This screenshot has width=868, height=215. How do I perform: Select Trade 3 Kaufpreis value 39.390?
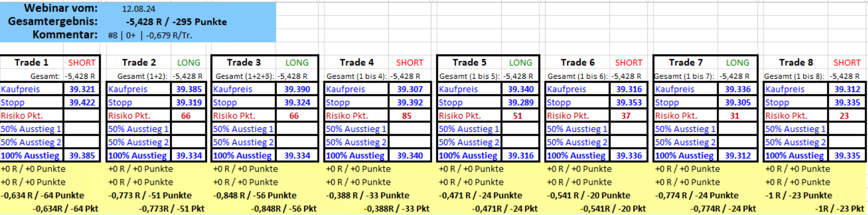pos(297,89)
